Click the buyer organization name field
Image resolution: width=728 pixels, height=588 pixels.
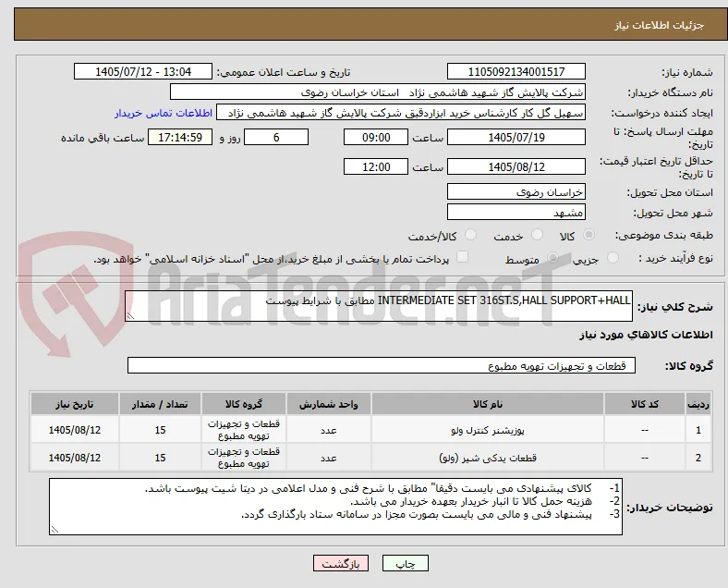[378, 92]
